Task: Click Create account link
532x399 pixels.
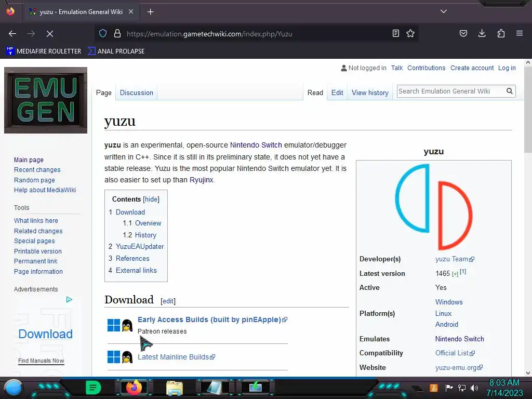Action: [x=472, y=68]
